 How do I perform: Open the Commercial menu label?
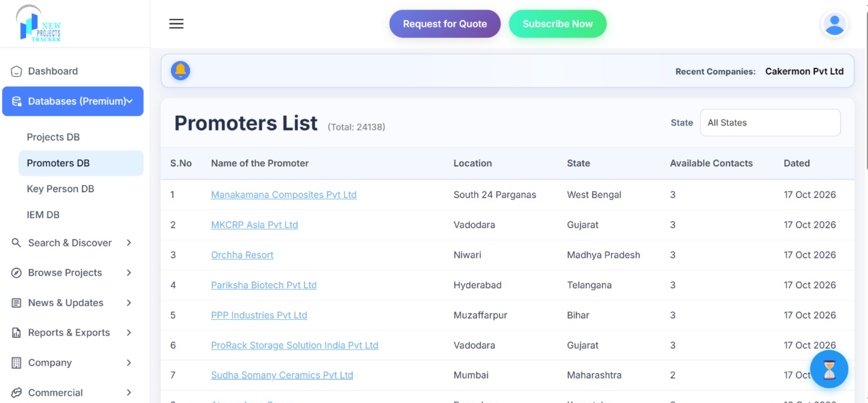[x=55, y=393]
